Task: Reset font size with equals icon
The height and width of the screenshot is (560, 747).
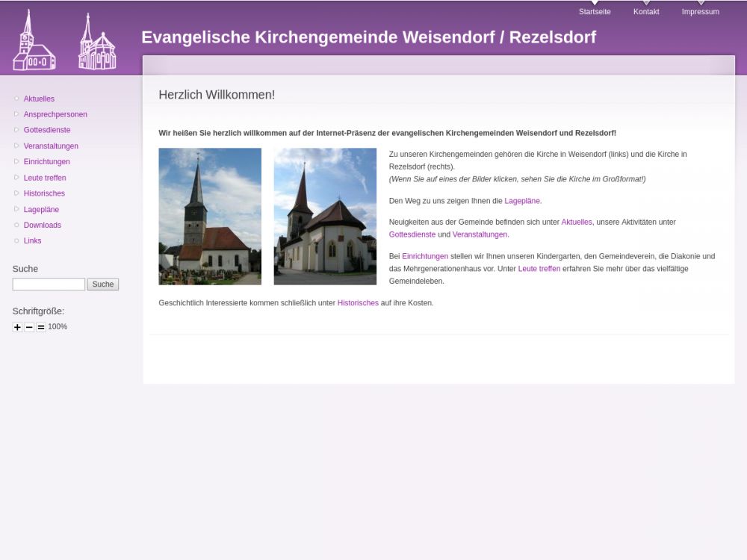Action: (41, 327)
